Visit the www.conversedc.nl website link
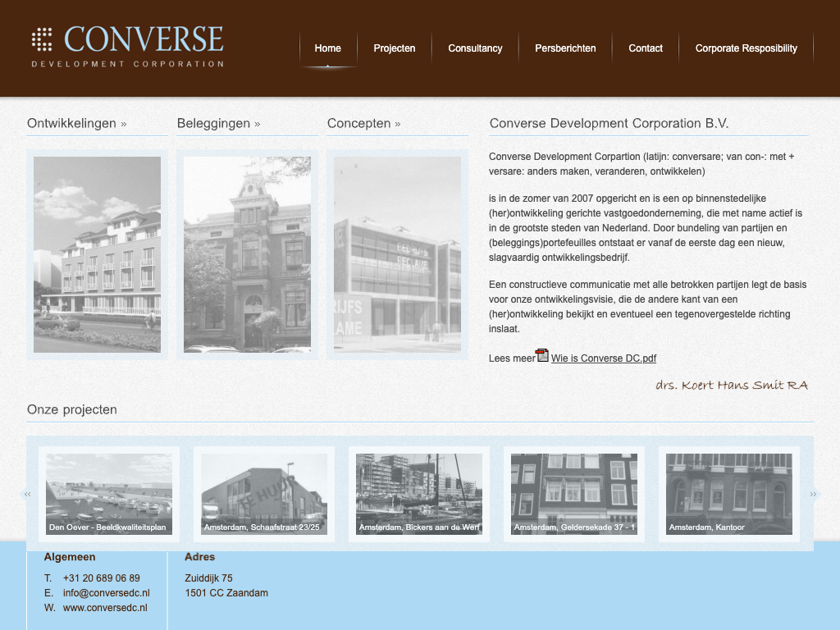 [105, 608]
